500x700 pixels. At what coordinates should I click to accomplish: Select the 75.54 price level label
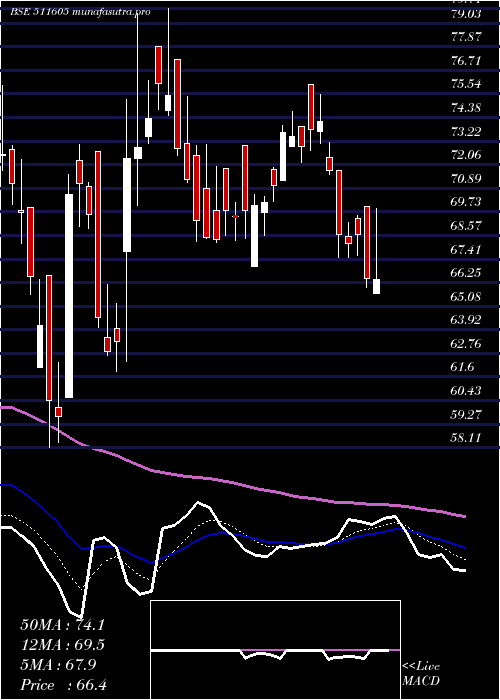pos(466,84)
